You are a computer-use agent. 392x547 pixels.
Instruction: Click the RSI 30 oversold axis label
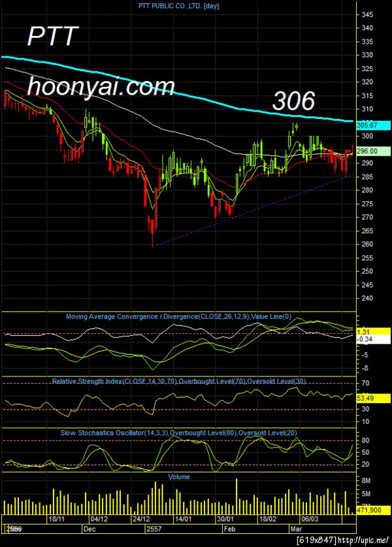pyautogui.click(x=365, y=409)
